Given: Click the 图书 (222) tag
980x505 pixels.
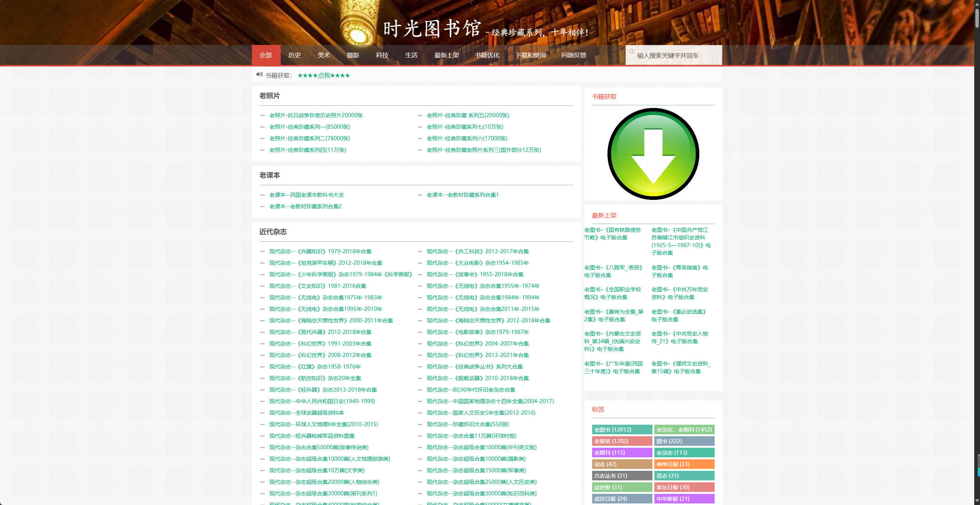Looking at the screenshot, I should (684, 441).
